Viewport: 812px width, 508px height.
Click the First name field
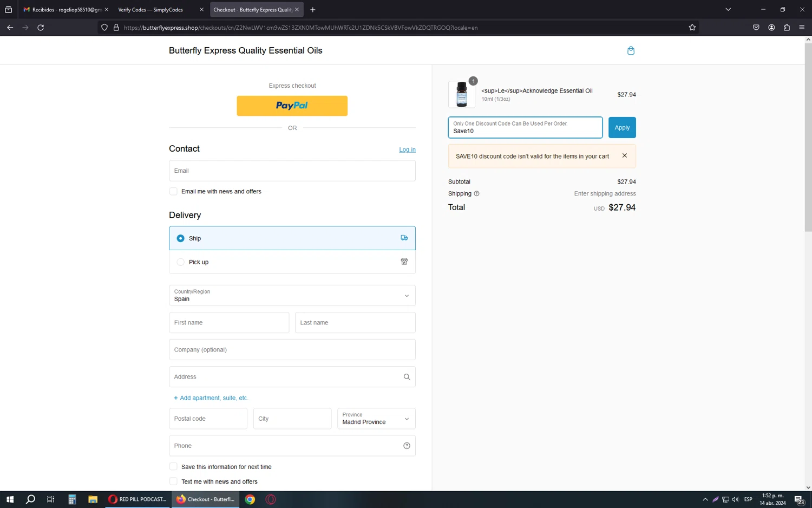[229, 323]
